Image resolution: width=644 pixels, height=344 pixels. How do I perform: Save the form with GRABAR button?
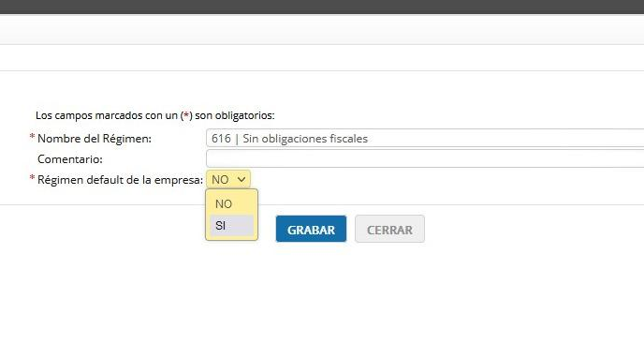tap(311, 229)
